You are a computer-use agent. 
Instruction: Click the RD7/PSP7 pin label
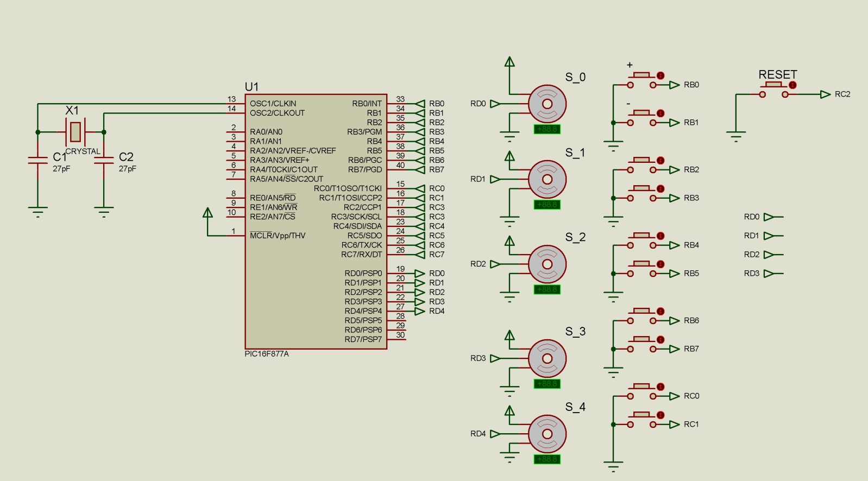[x=363, y=339]
